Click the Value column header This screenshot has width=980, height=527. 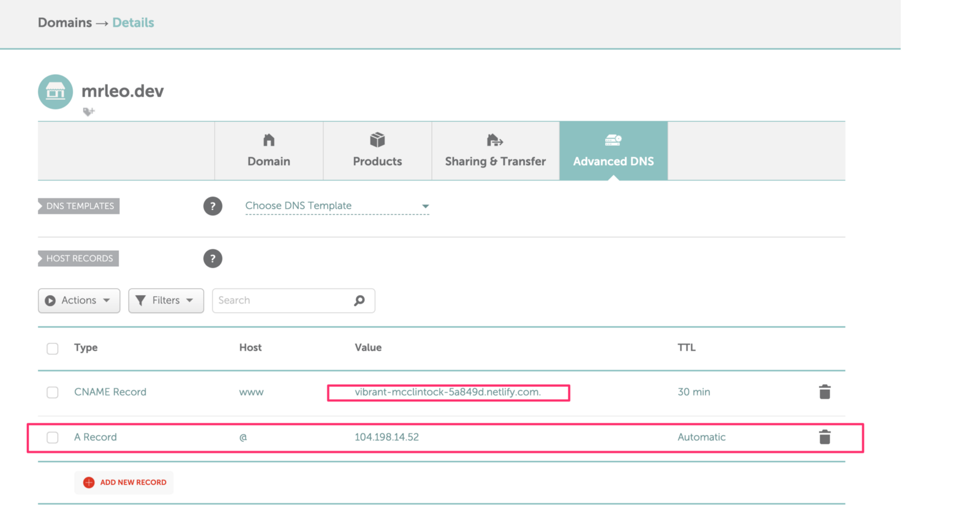click(x=368, y=347)
